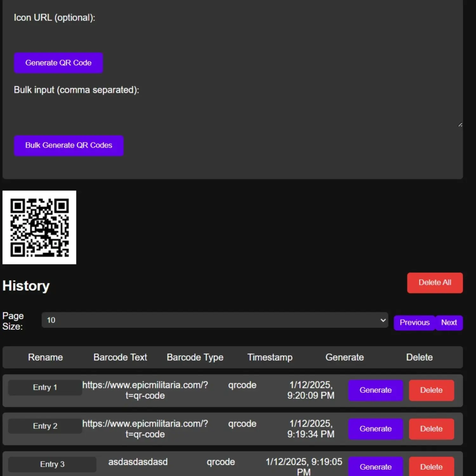Viewport: 476px width, 476px height.
Task: Rename Entry 3 in the history table
Action: coord(52,464)
